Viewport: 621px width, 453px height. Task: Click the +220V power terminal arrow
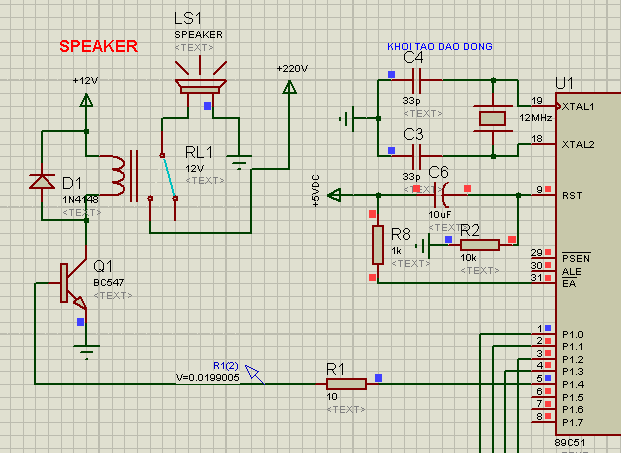[x=290, y=88]
